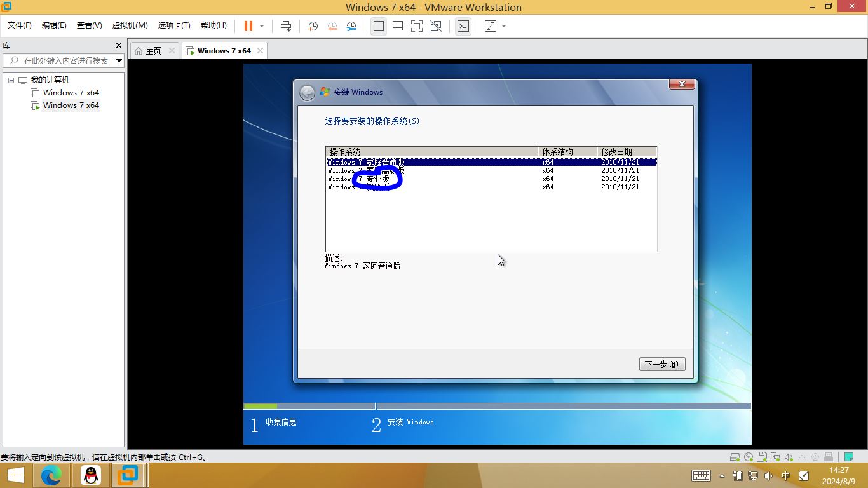This screenshot has width=868, height=488.
Task: Toggle the 中 input method indicator
Action: click(786, 475)
